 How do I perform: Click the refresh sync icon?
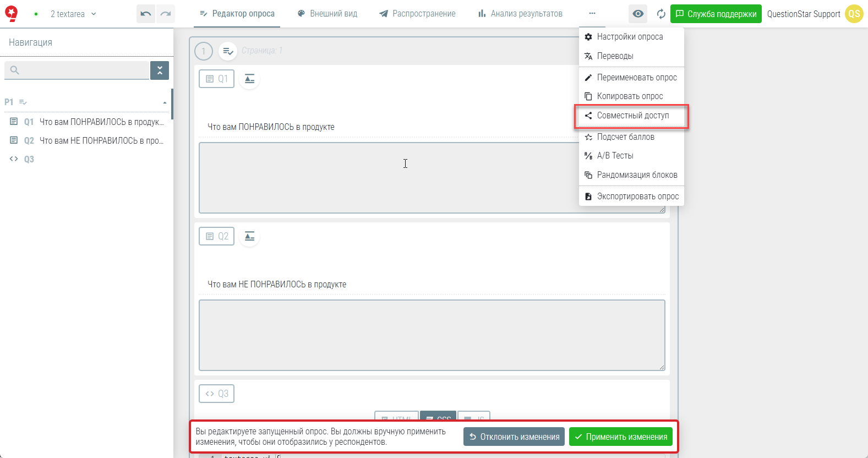tap(660, 14)
